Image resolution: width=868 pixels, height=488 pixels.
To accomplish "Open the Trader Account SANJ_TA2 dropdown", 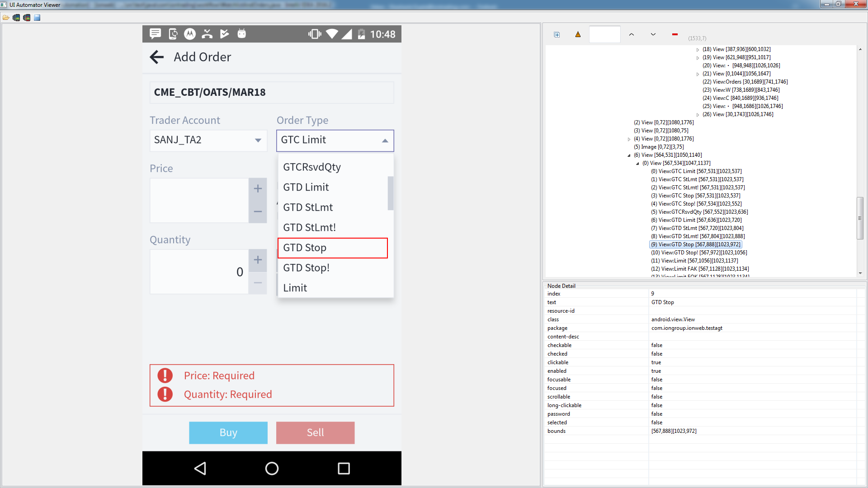I will pos(208,140).
